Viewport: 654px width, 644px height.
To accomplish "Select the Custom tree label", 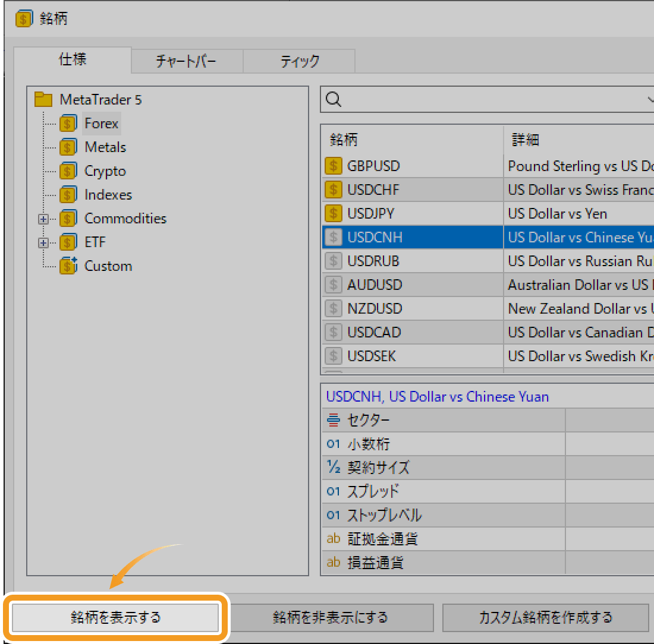I will (x=108, y=266).
